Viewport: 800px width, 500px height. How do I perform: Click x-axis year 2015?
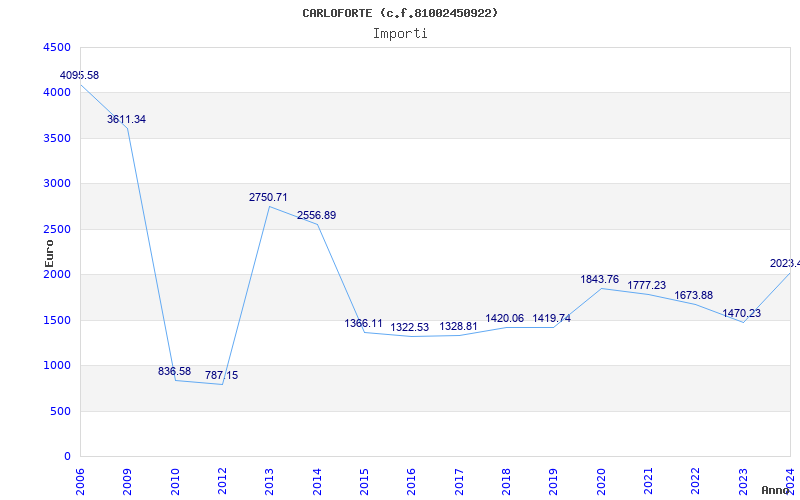364,482
